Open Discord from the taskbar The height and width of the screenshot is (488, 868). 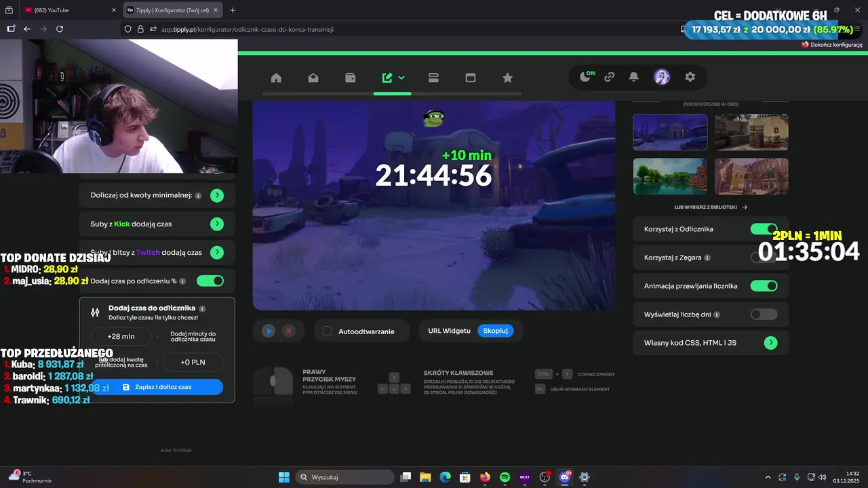coord(565,477)
